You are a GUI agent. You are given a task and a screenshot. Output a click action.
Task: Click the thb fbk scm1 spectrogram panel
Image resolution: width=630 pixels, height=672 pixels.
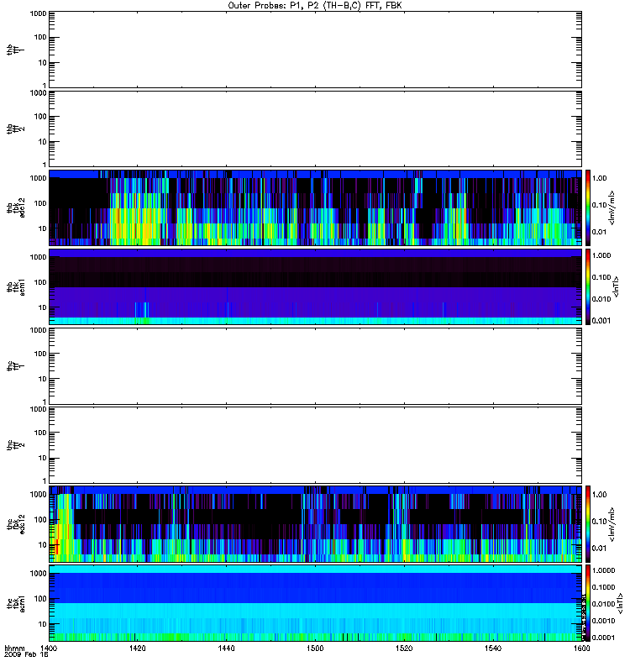315,287
